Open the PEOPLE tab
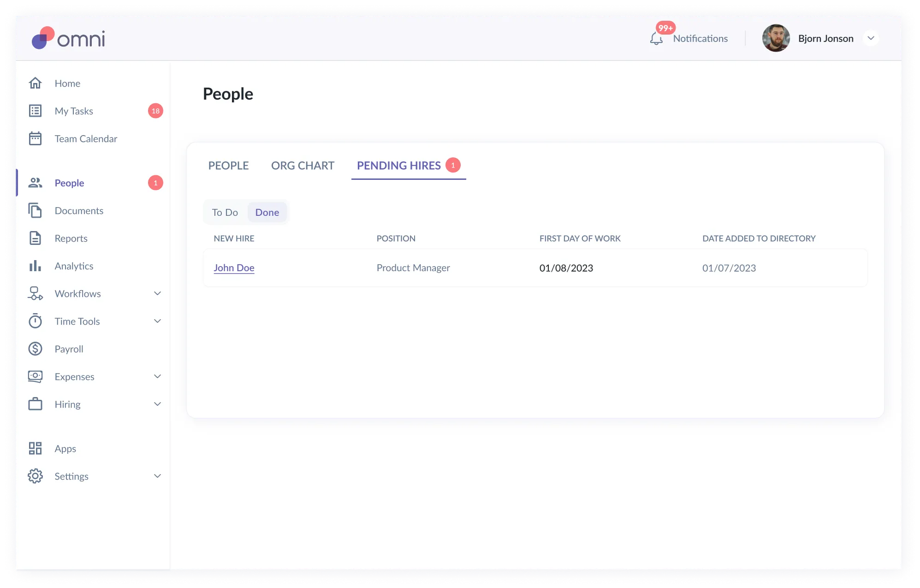This screenshot has height=588, width=920. (x=228, y=166)
